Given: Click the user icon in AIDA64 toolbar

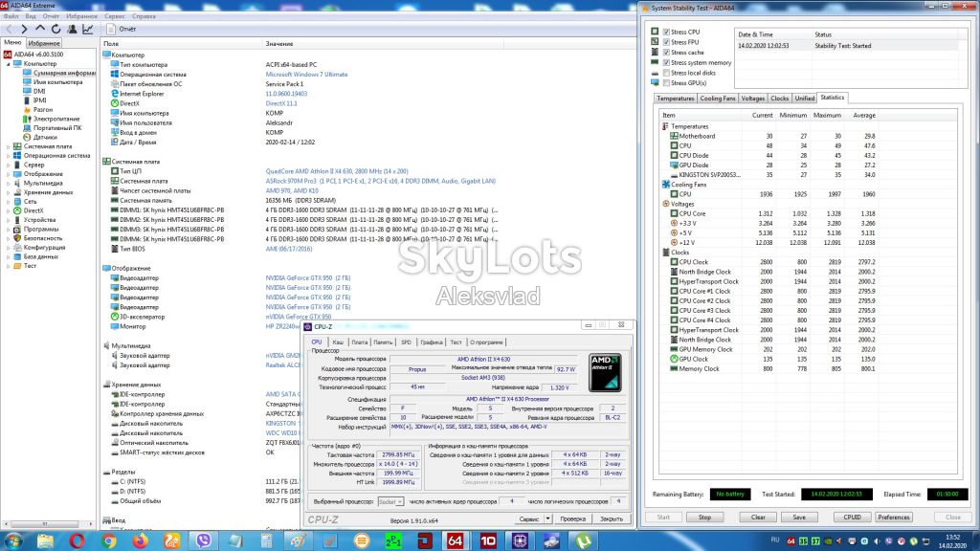Looking at the screenshot, I should [72, 29].
